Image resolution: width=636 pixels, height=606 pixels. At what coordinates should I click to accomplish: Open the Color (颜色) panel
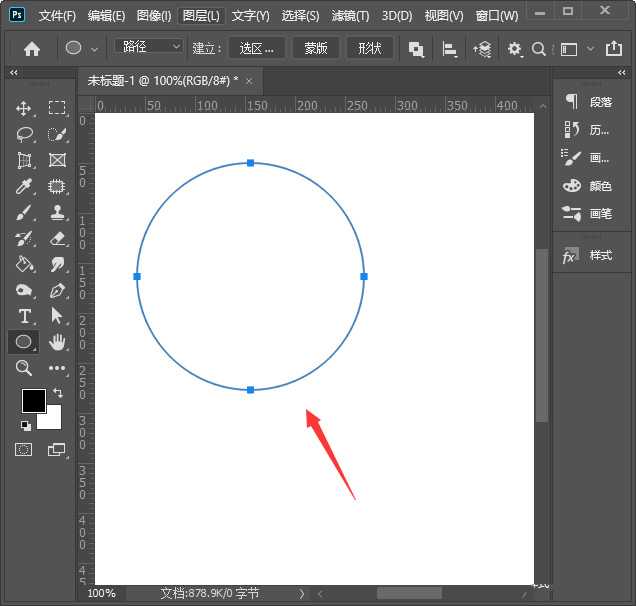tap(588, 186)
